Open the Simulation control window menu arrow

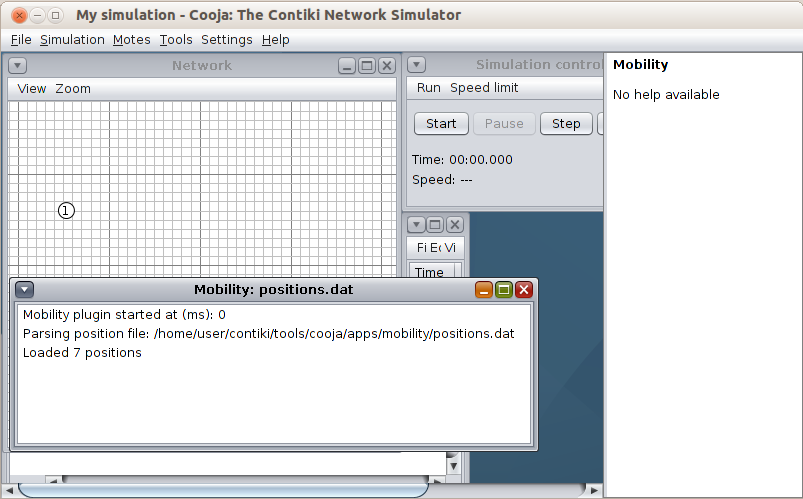point(417,66)
